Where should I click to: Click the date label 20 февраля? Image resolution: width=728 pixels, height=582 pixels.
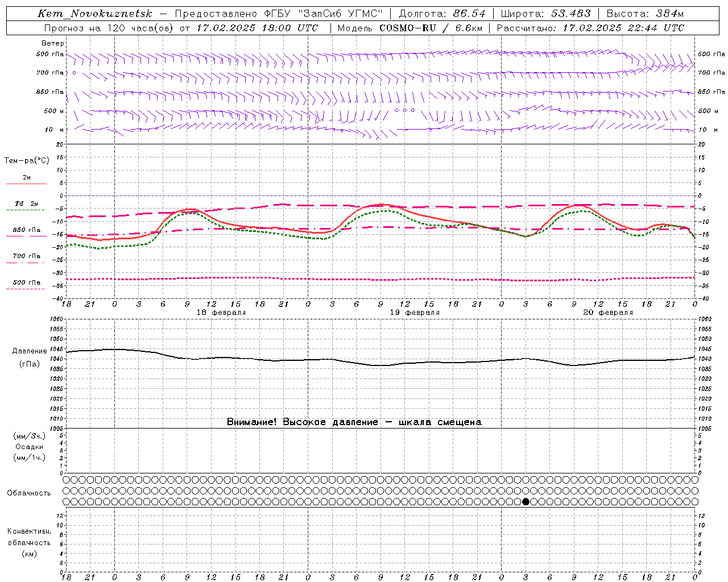point(608,313)
